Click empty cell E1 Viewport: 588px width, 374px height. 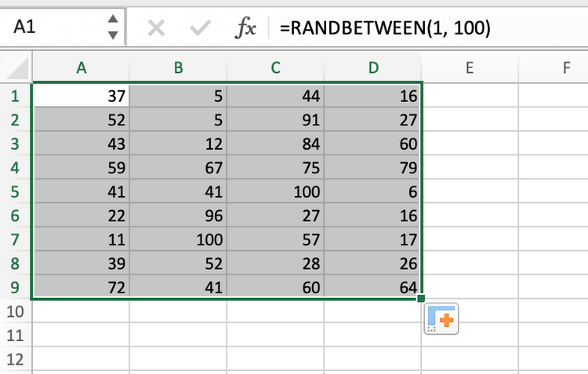[470, 96]
